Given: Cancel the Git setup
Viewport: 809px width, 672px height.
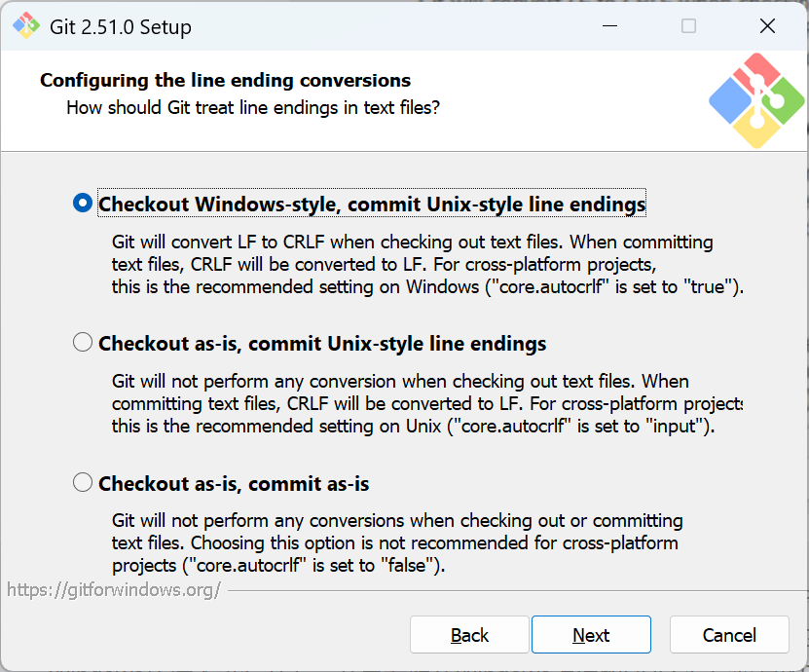Looking at the screenshot, I should point(729,634).
